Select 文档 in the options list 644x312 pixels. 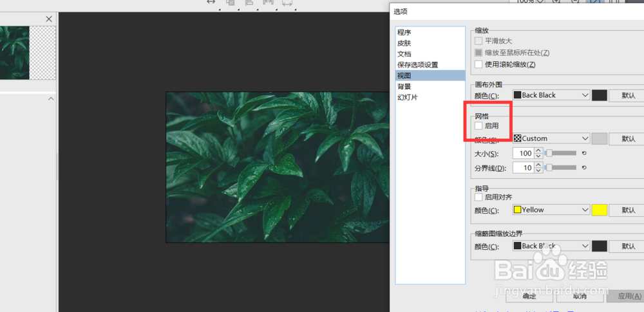pos(430,54)
